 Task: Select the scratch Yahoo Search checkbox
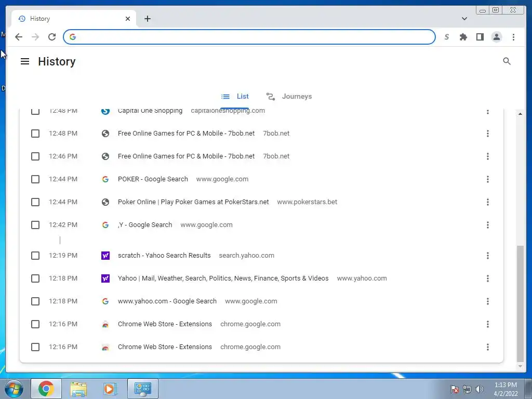pos(35,256)
